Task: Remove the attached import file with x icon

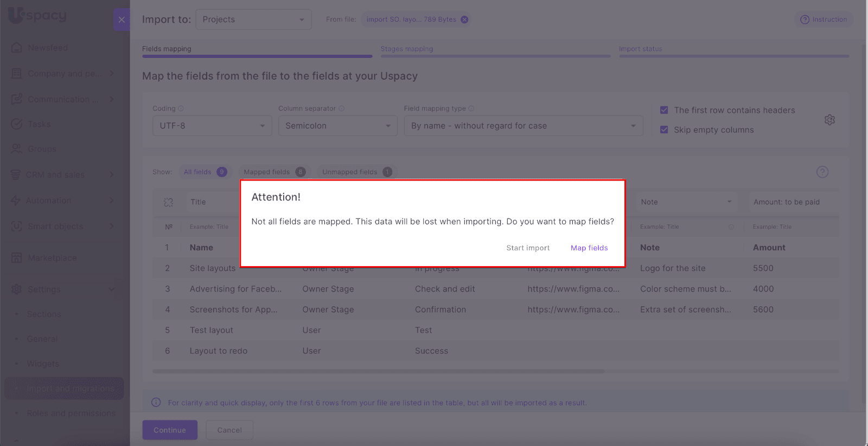Action: [464, 20]
